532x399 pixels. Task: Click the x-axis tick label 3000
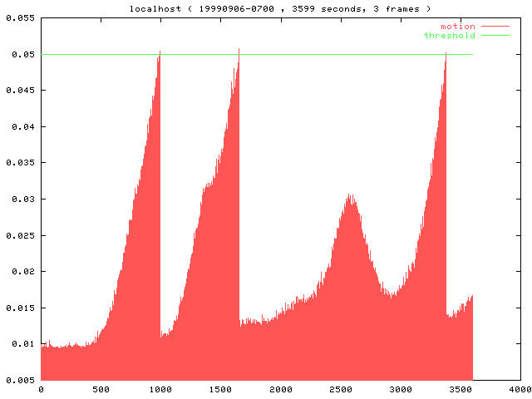400,389
